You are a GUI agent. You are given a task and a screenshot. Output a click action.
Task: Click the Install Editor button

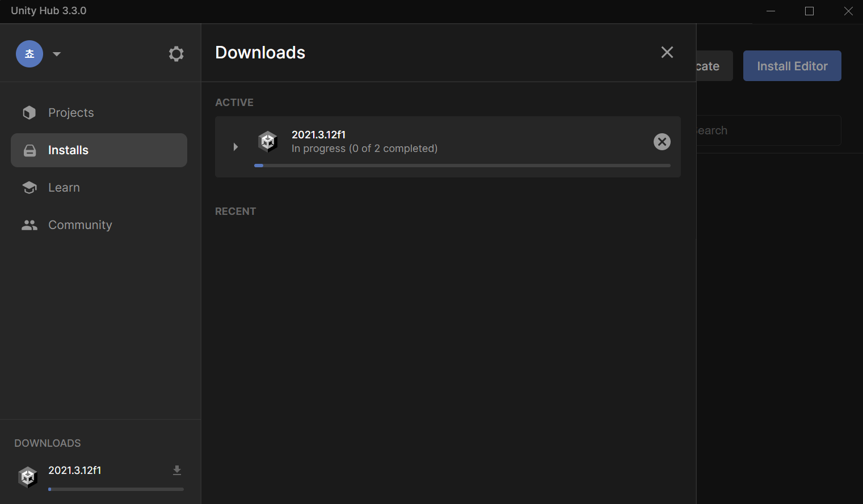(792, 66)
